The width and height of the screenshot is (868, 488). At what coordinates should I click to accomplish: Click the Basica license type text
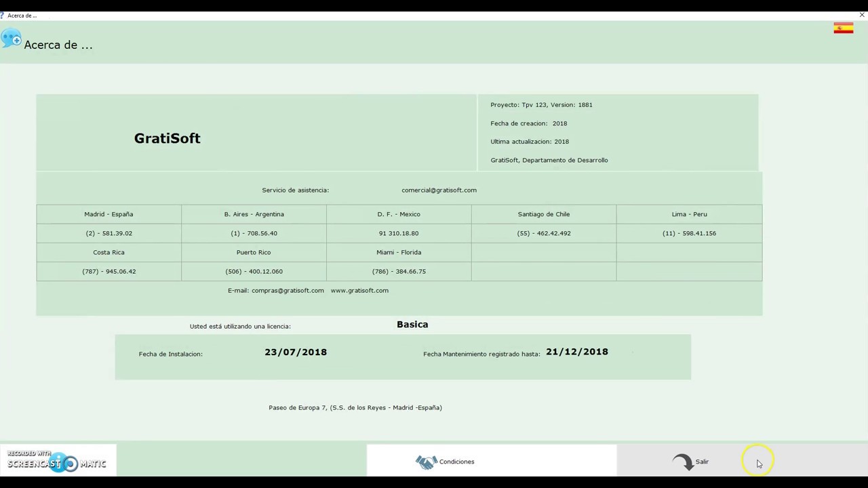(412, 325)
